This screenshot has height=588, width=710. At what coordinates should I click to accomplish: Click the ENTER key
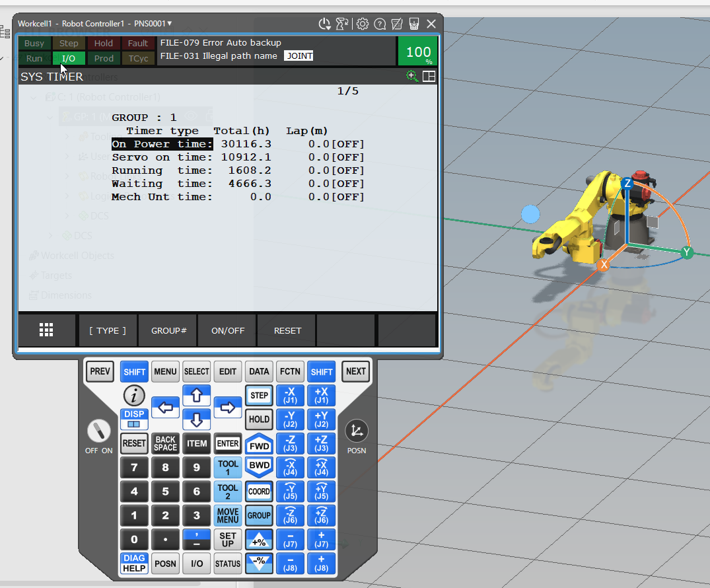coord(228,443)
